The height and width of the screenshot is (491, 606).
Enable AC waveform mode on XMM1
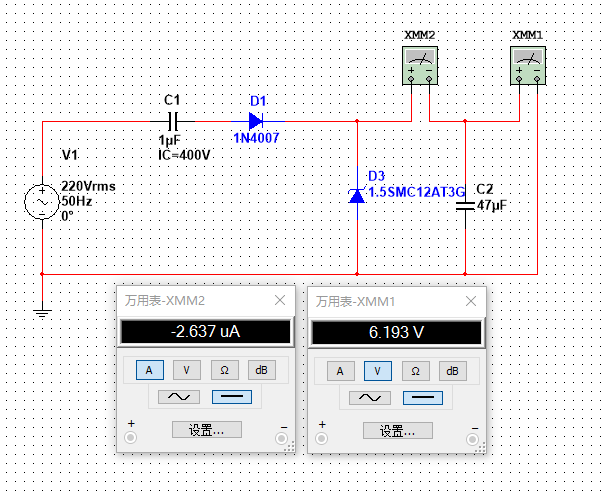(x=368, y=397)
